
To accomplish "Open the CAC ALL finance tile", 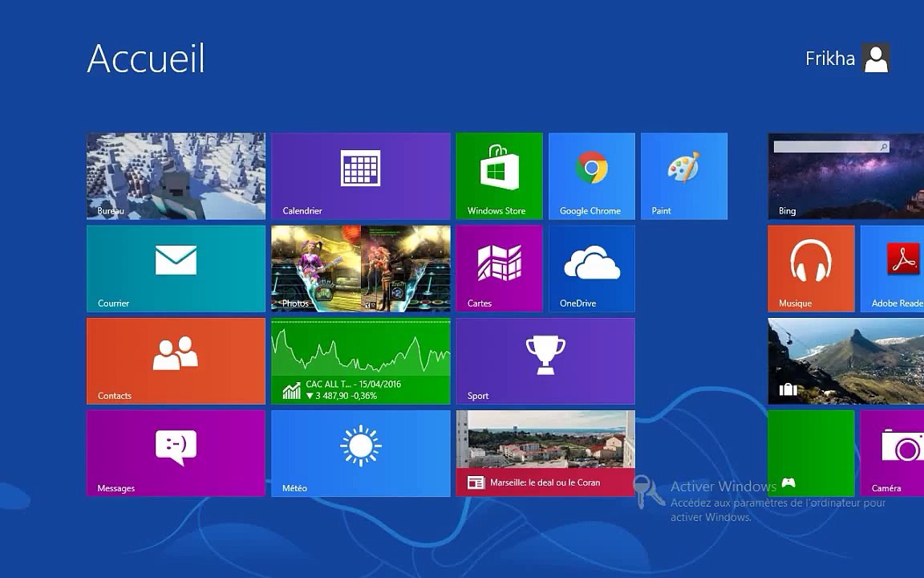I will point(361,361).
